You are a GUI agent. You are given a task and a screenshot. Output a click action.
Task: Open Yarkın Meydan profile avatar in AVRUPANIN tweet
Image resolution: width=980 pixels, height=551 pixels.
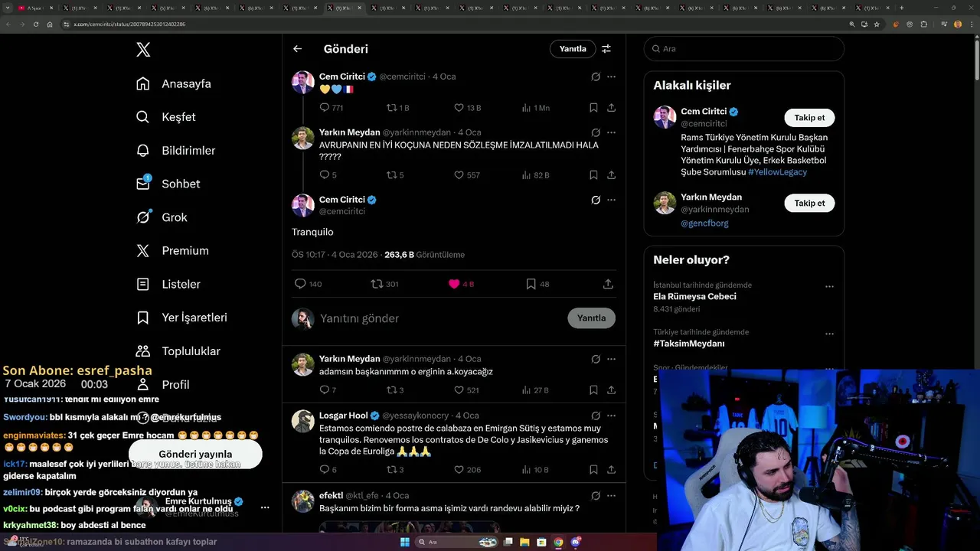303,138
